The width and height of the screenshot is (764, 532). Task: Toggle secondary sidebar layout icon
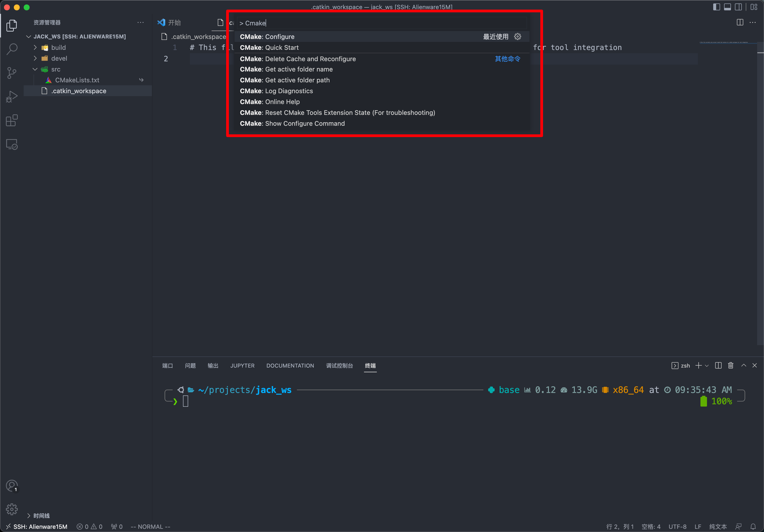738,7
